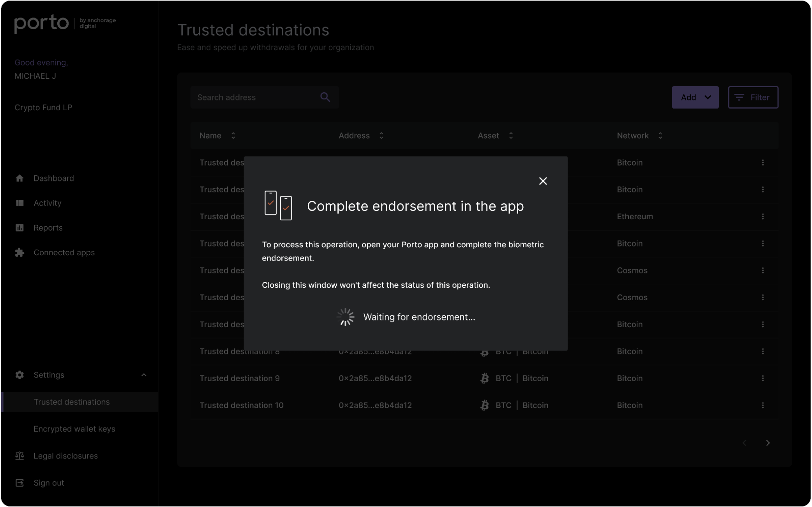Close the endorsement dialog with the X

543,181
